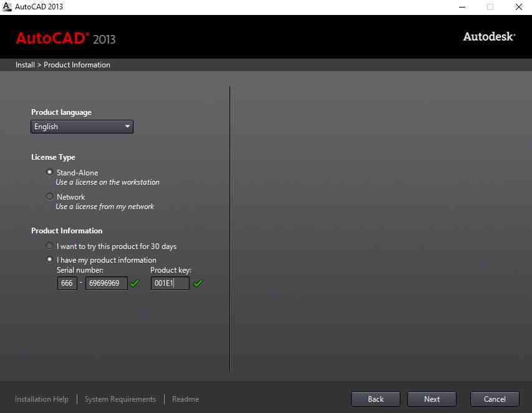
Task: Click the Product Information breadcrumb item
Action: point(77,65)
